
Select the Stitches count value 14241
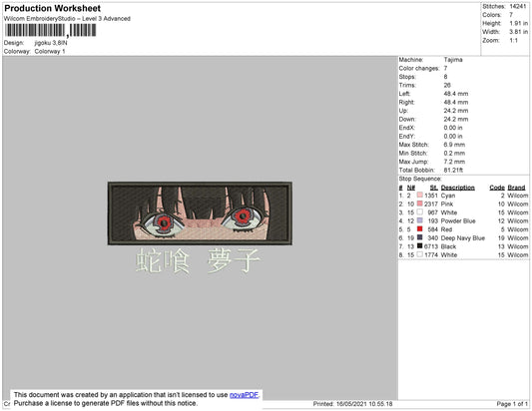[x=518, y=6]
